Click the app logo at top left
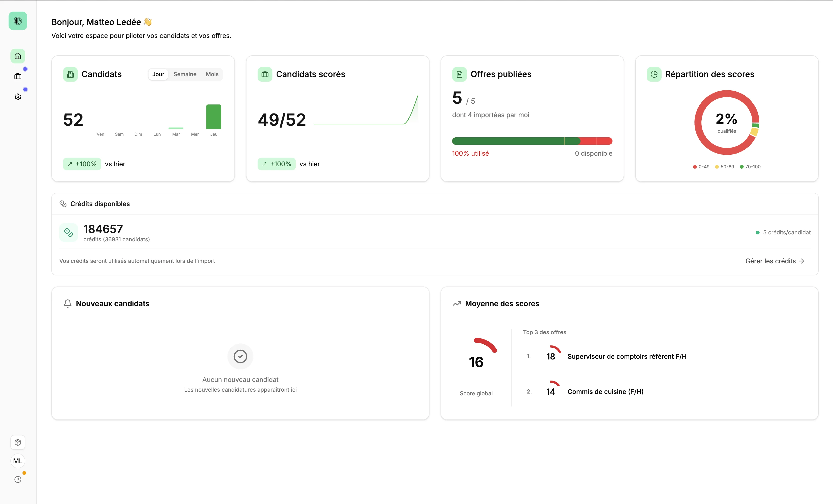 click(x=18, y=21)
